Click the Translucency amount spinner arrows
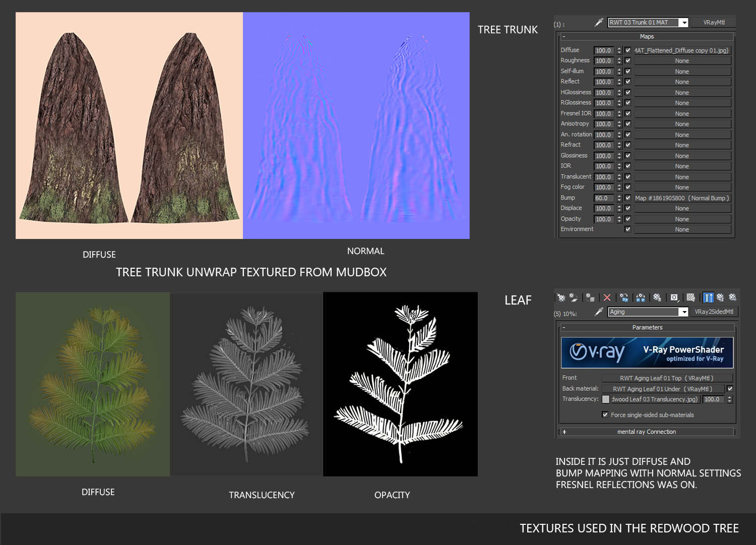Image resolution: width=756 pixels, height=545 pixels. (729, 399)
